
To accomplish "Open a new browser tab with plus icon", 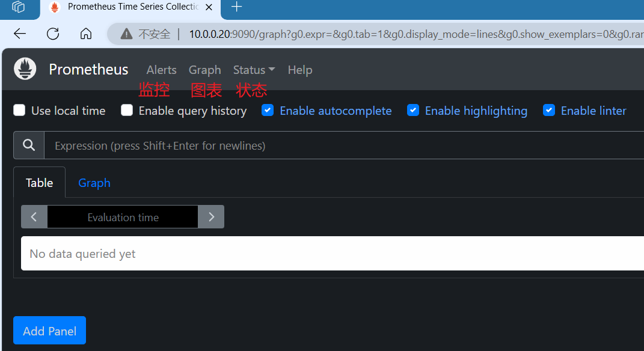I will tap(237, 7).
